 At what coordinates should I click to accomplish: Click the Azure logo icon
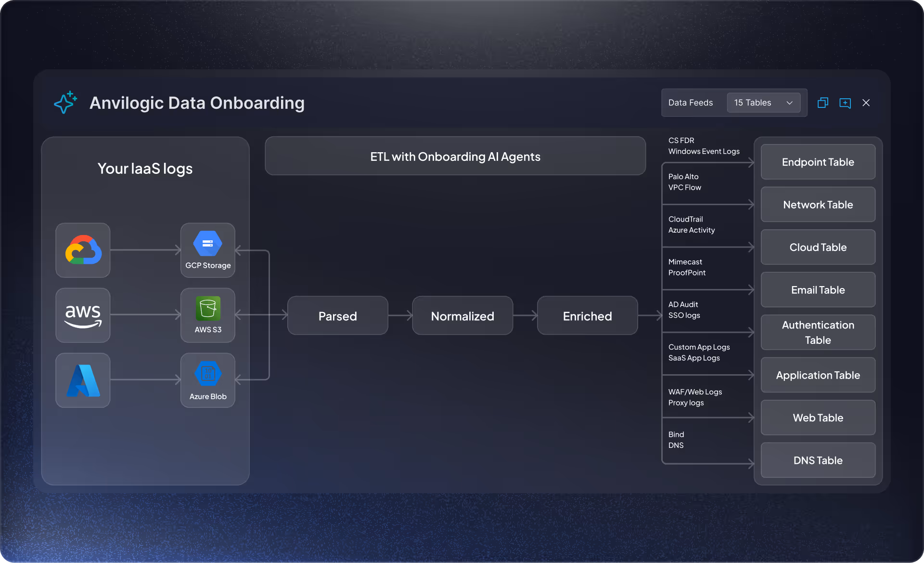click(x=83, y=380)
